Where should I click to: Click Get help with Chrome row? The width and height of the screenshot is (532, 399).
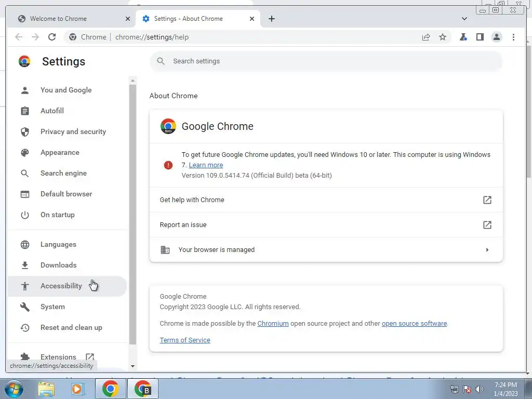click(326, 200)
